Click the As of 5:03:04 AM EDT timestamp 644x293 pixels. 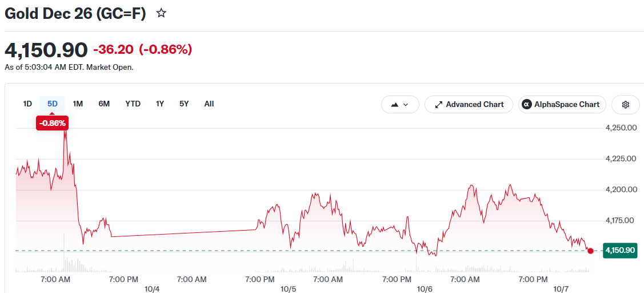[x=69, y=67]
